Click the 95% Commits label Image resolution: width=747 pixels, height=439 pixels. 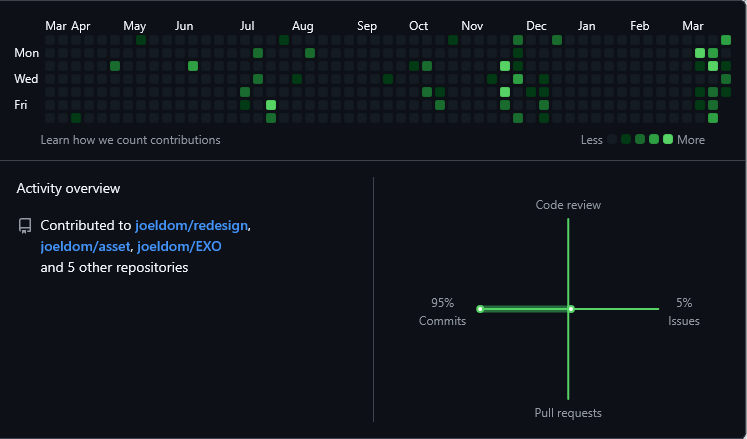[x=442, y=312]
